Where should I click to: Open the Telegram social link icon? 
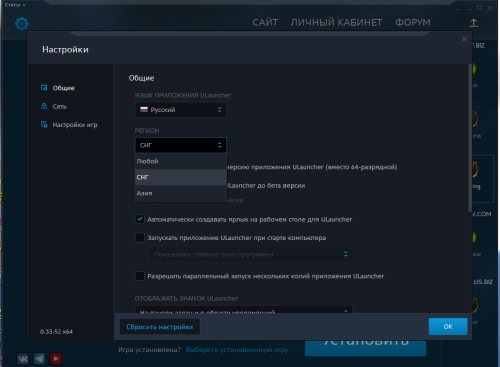pyautogui.click(x=39, y=359)
